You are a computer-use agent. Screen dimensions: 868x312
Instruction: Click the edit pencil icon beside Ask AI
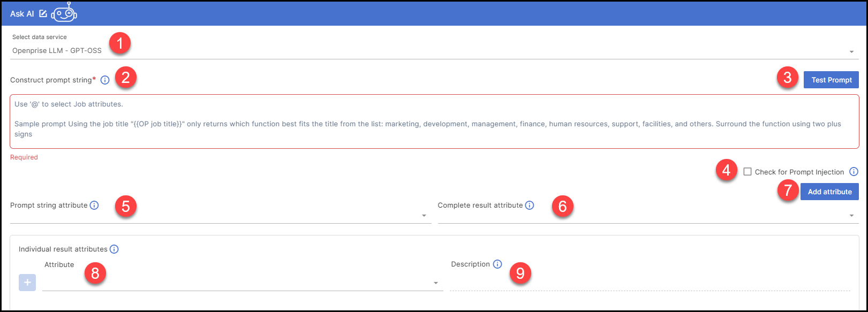coord(43,13)
